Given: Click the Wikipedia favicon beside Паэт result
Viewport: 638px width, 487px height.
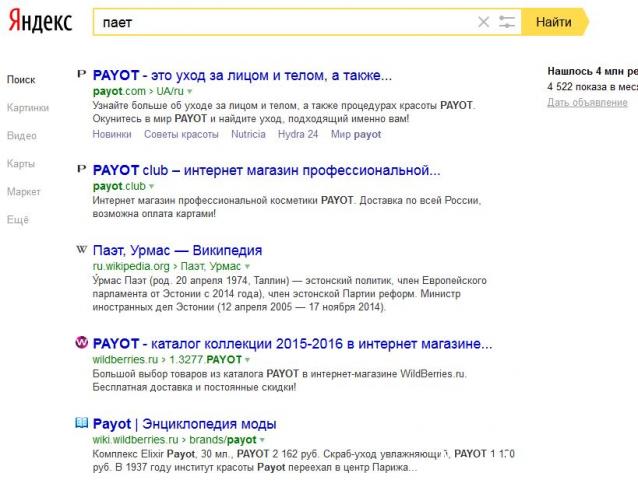Looking at the screenshot, I should pyautogui.click(x=81, y=250).
